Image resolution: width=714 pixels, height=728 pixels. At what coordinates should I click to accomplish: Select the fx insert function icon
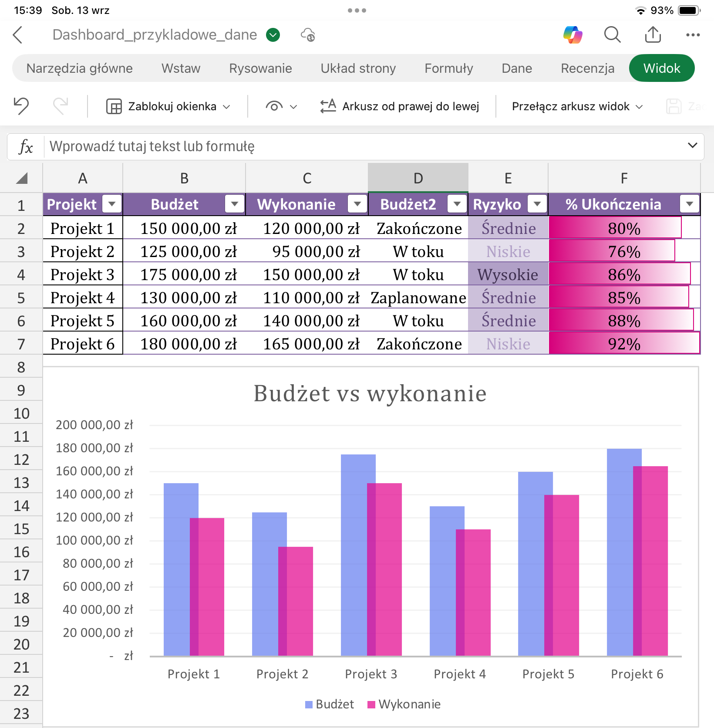point(26,147)
